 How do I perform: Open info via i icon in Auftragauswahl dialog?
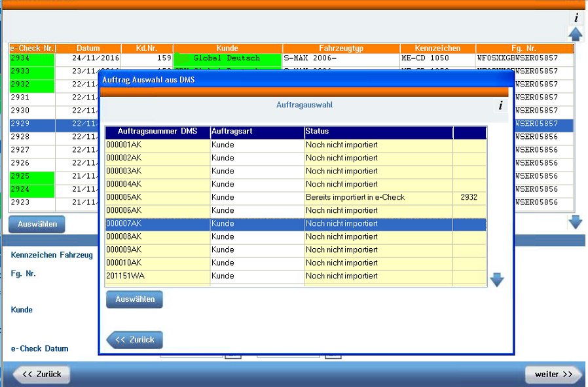pyautogui.click(x=500, y=106)
